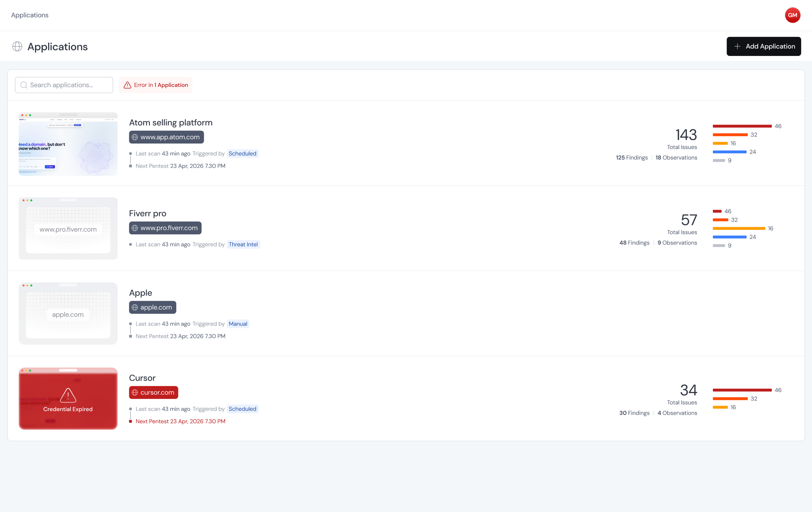Open Atom selling platform screenshot thumbnail
Screen dimensions: 812x512
click(x=68, y=144)
